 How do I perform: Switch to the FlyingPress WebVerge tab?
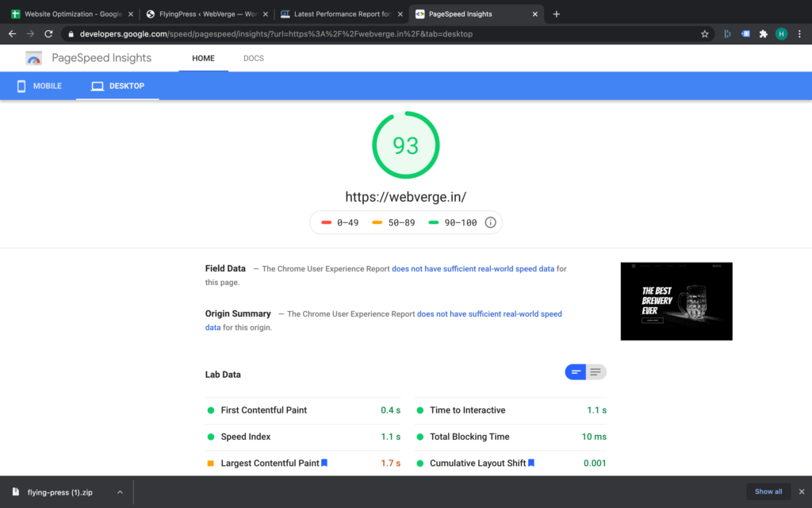201,13
